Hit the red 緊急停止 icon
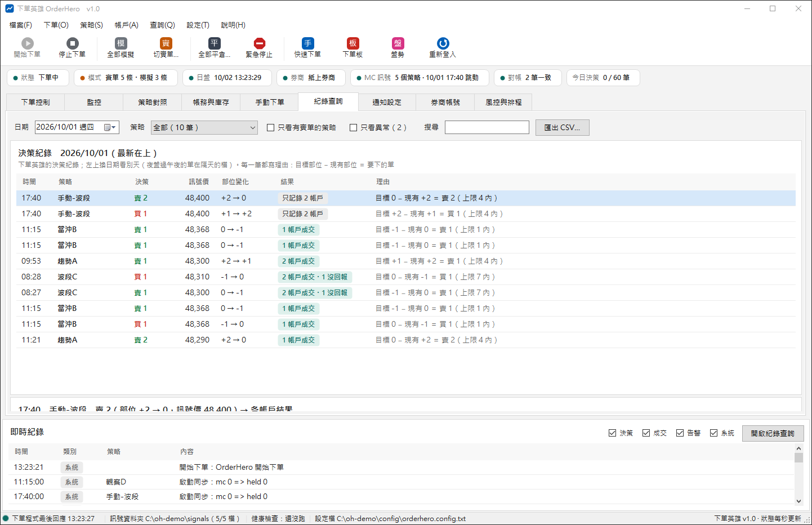 coord(259,43)
